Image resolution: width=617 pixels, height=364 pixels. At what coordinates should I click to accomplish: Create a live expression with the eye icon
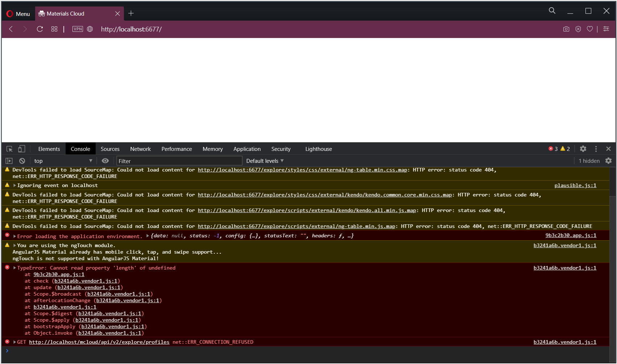[105, 161]
